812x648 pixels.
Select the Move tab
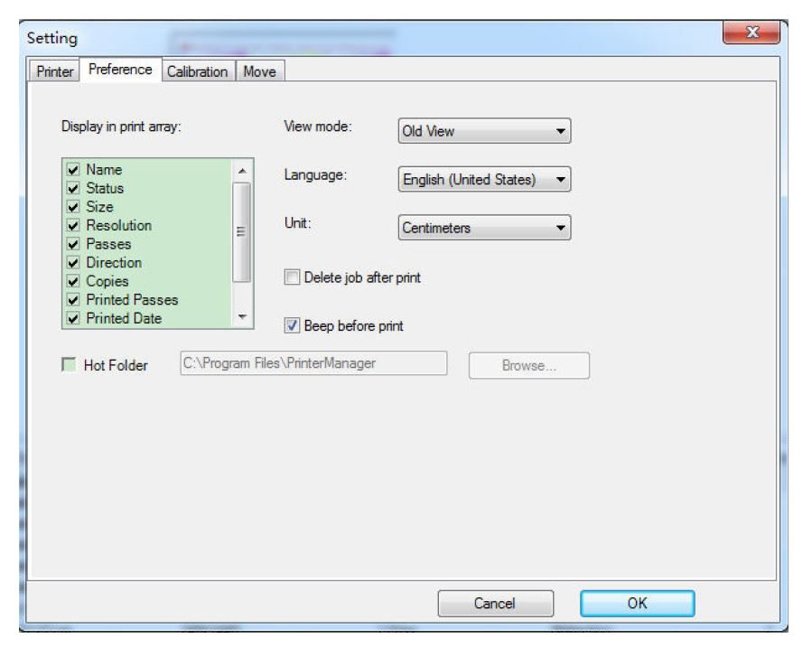click(x=258, y=71)
